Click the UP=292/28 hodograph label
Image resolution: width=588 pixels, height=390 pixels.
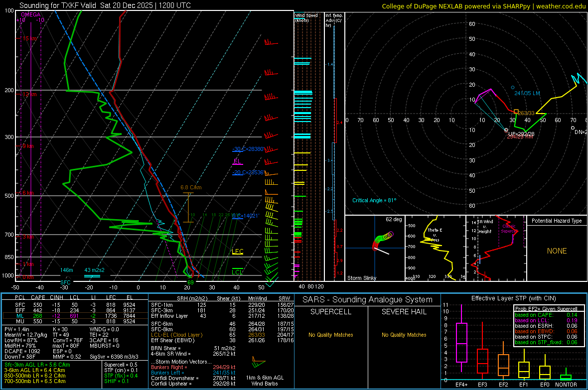521,134
